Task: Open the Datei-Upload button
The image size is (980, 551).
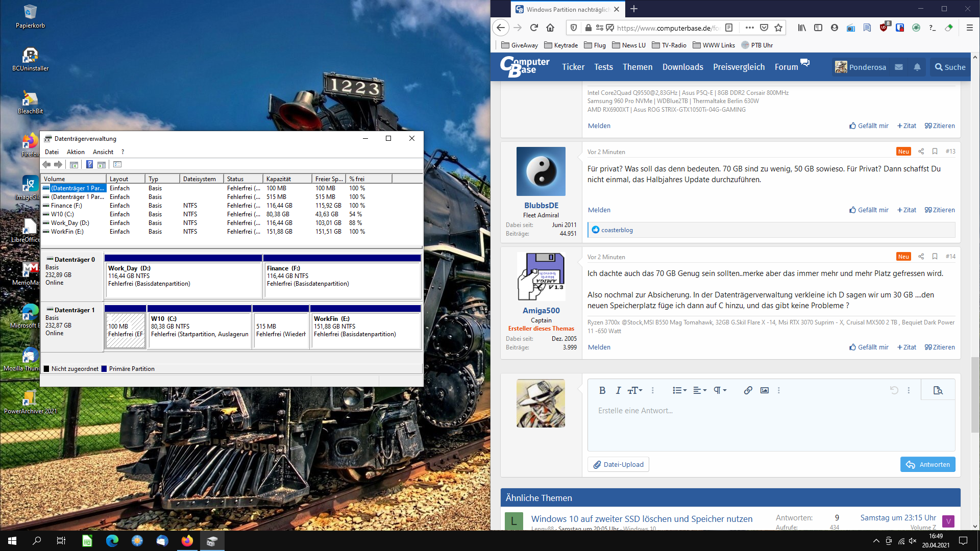Action: tap(618, 464)
